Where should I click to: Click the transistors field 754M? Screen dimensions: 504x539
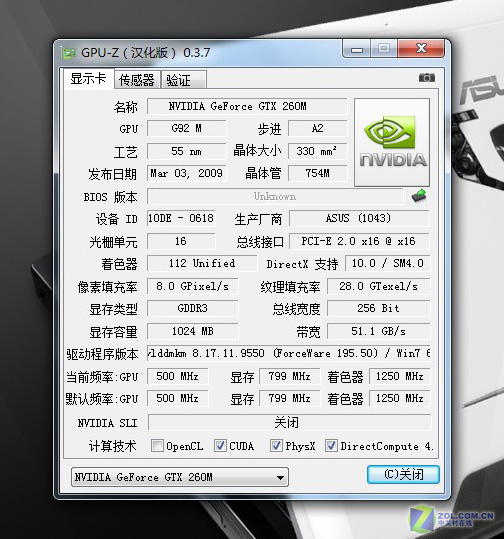[318, 173]
